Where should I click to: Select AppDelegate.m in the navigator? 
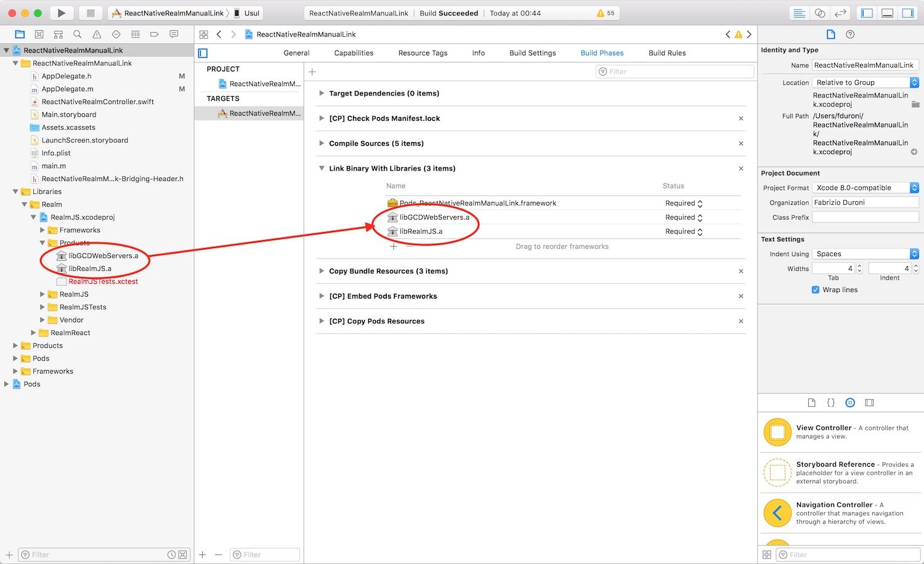68,89
